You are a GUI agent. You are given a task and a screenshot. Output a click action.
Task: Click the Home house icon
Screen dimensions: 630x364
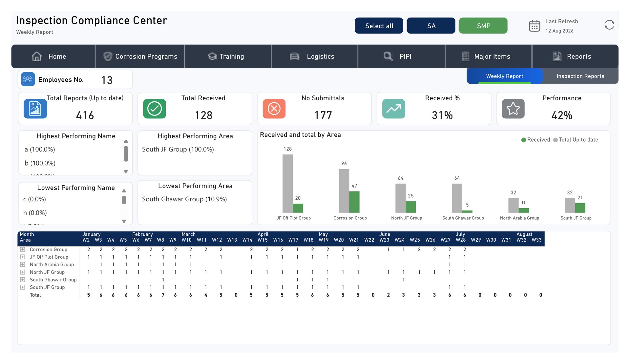pos(37,56)
